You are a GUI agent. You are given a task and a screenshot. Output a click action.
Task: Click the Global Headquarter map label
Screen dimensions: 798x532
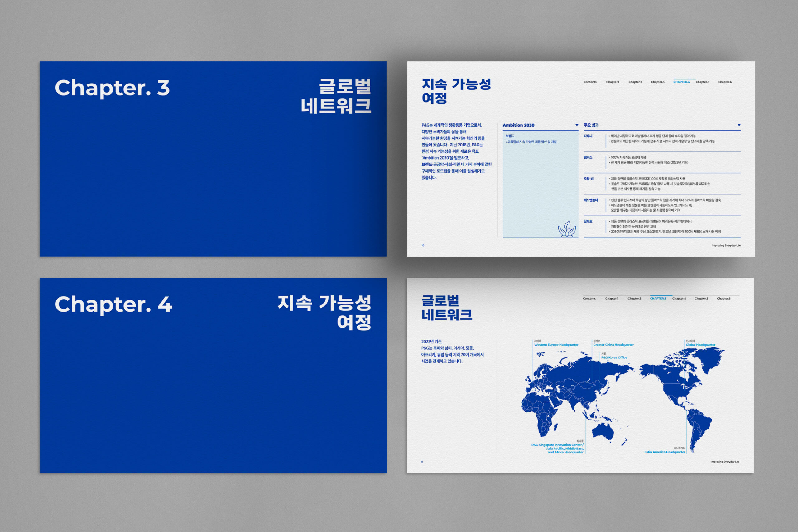point(700,345)
